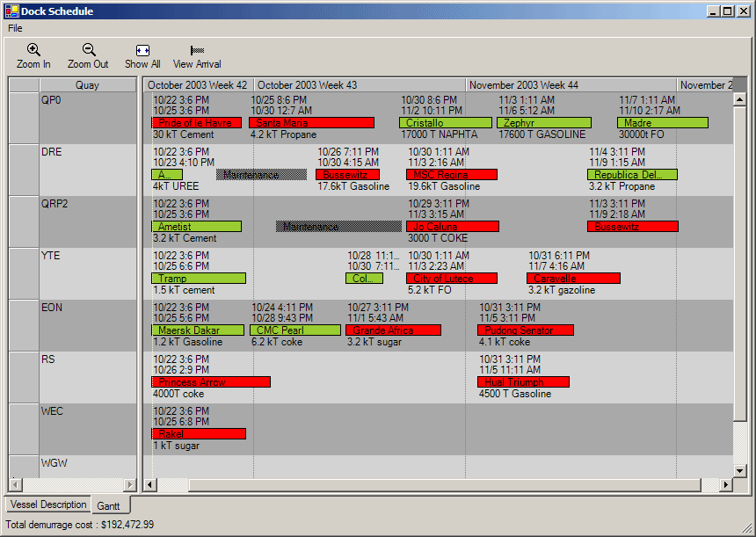The width and height of the screenshot is (756, 537).
Task: Click the October 2003 Week 43 header
Action: 360,85
